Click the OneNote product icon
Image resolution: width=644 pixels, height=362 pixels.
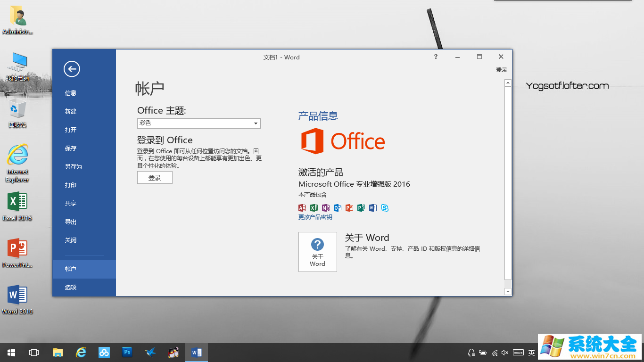click(x=326, y=208)
